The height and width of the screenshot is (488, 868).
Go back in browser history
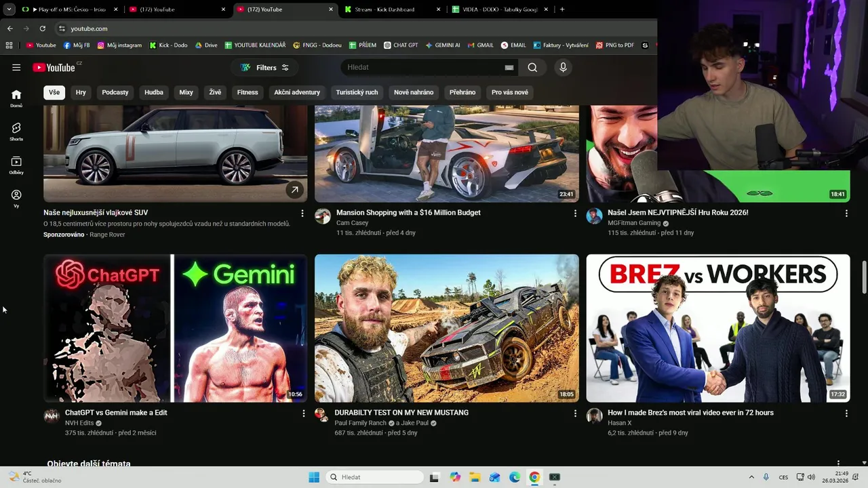9,28
